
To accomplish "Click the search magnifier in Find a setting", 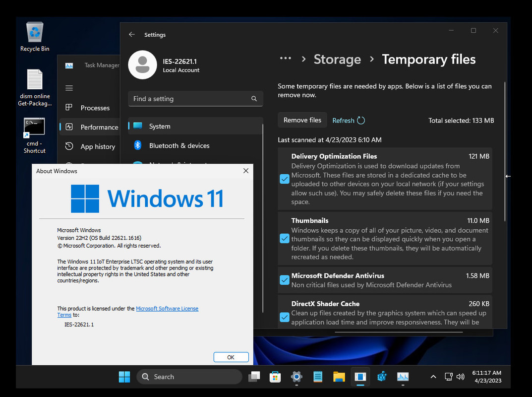I will tap(254, 98).
